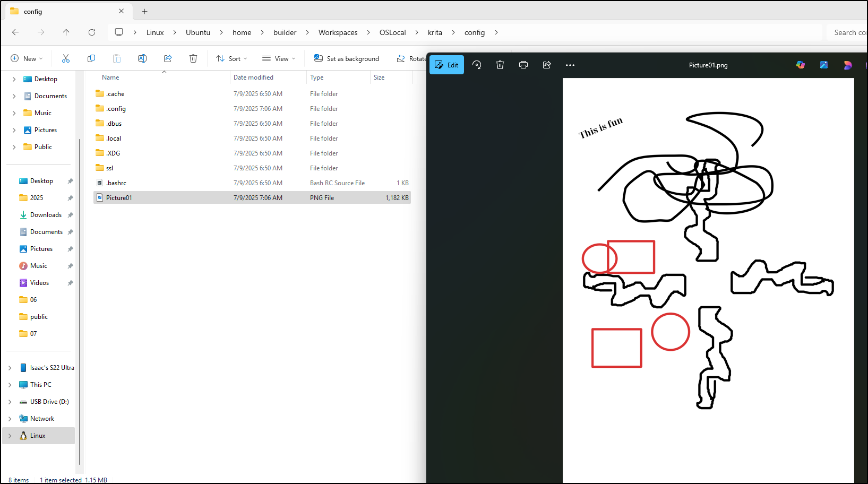Select the .dbus folder

252,124
